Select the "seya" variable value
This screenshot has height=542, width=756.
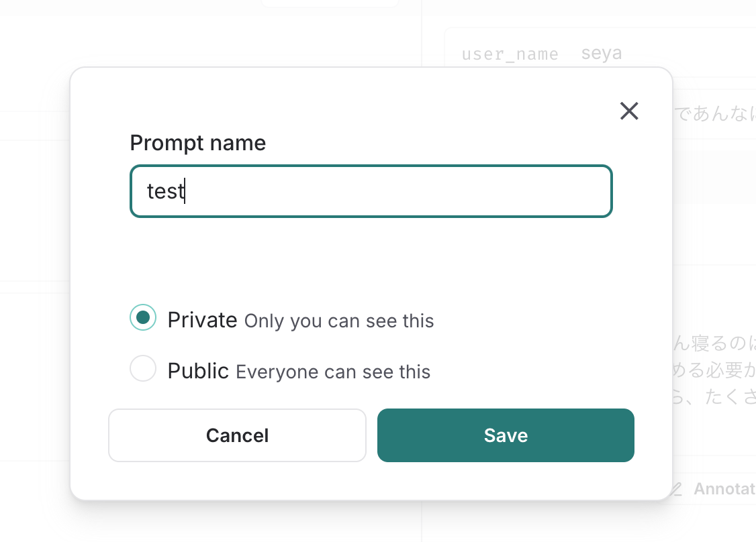[x=601, y=53]
